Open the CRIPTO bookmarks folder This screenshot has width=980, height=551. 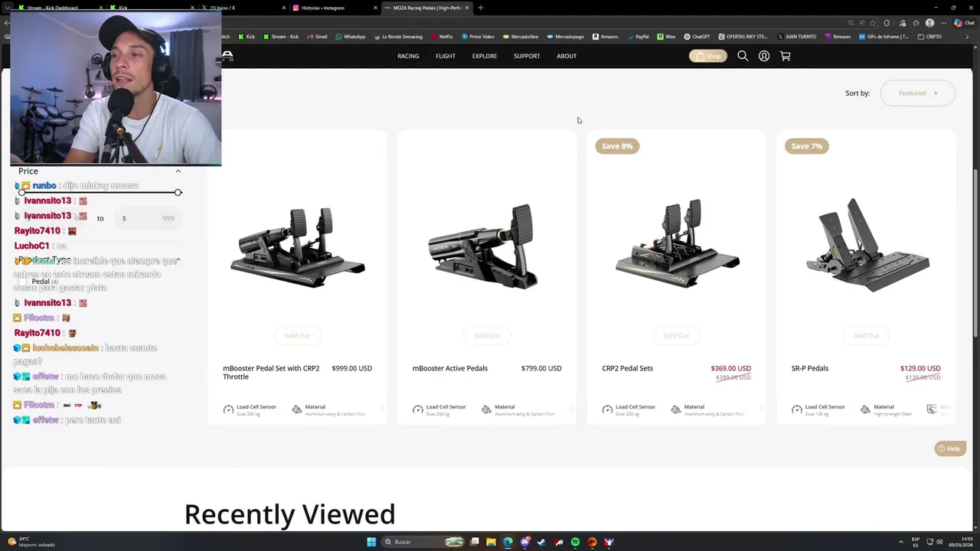tap(930, 37)
